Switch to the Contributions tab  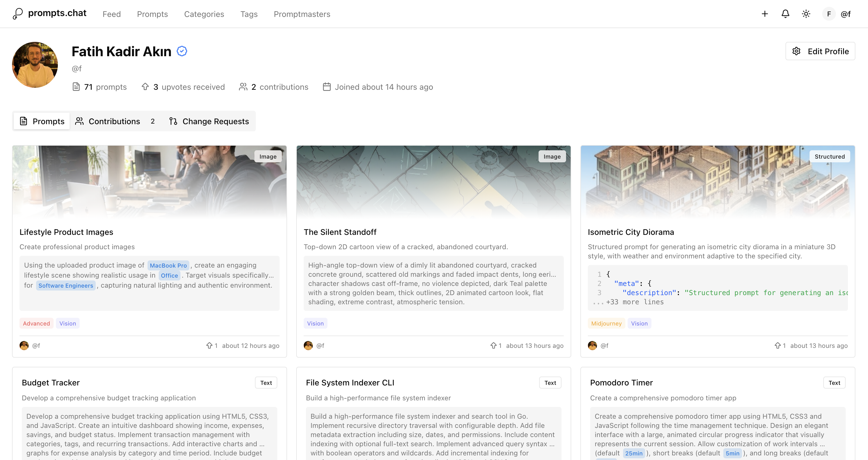pyautogui.click(x=114, y=121)
